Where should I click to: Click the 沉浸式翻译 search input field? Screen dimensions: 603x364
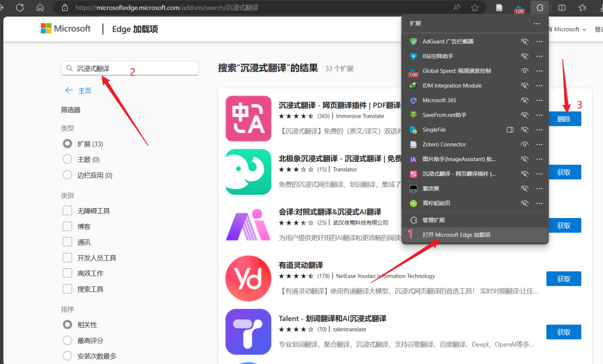tap(130, 68)
